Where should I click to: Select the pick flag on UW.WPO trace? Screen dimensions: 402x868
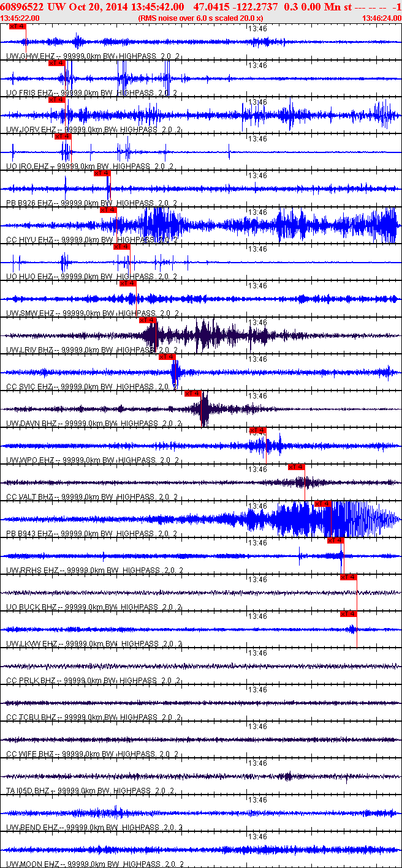[258, 430]
